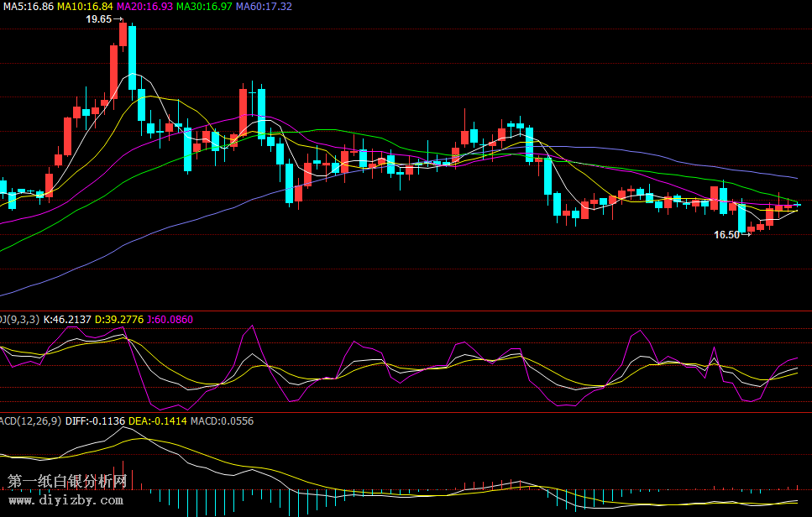Click the 19.65 high price marker
Screen dimensions: 812x517
99,18
